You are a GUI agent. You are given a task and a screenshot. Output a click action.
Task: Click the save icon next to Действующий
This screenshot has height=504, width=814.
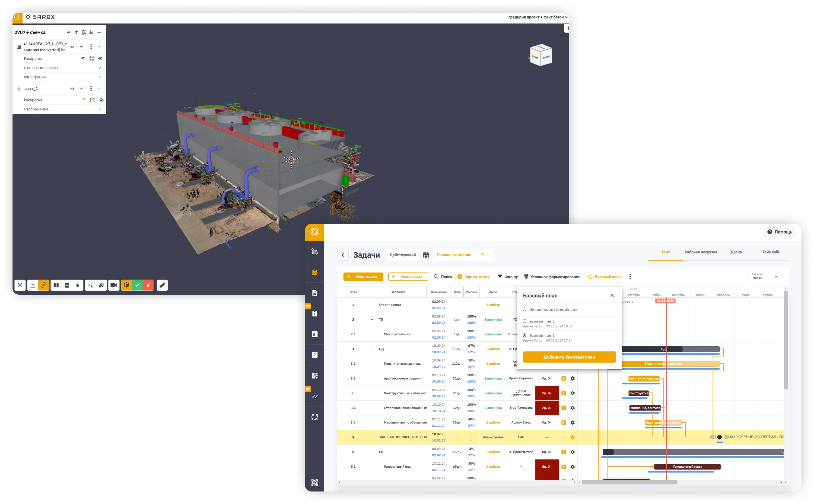click(x=426, y=255)
